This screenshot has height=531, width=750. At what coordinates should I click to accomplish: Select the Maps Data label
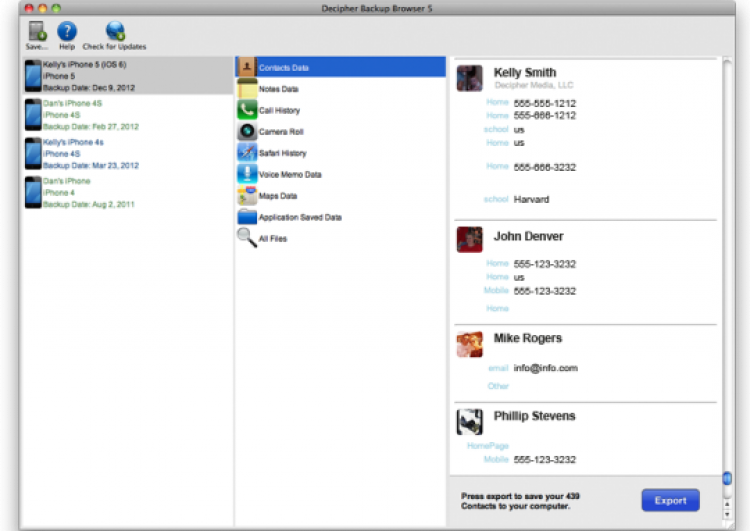[278, 196]
